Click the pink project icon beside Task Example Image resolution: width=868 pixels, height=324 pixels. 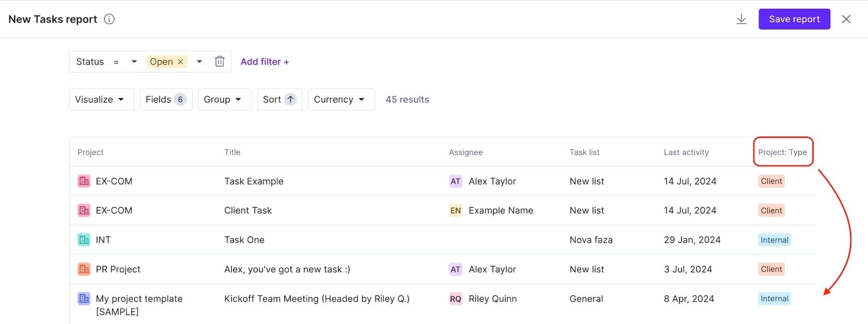84,181
